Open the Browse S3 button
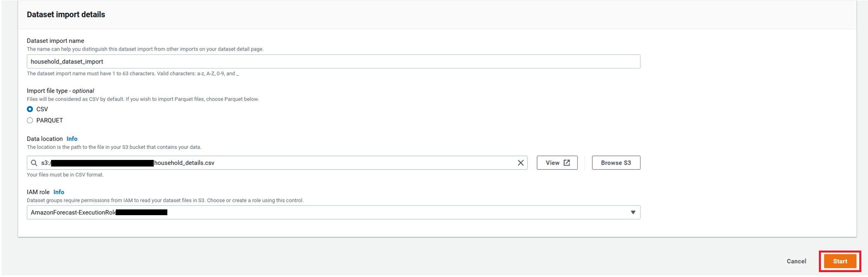868x277 pixels. pyautogui.click(x=616, y=163)
